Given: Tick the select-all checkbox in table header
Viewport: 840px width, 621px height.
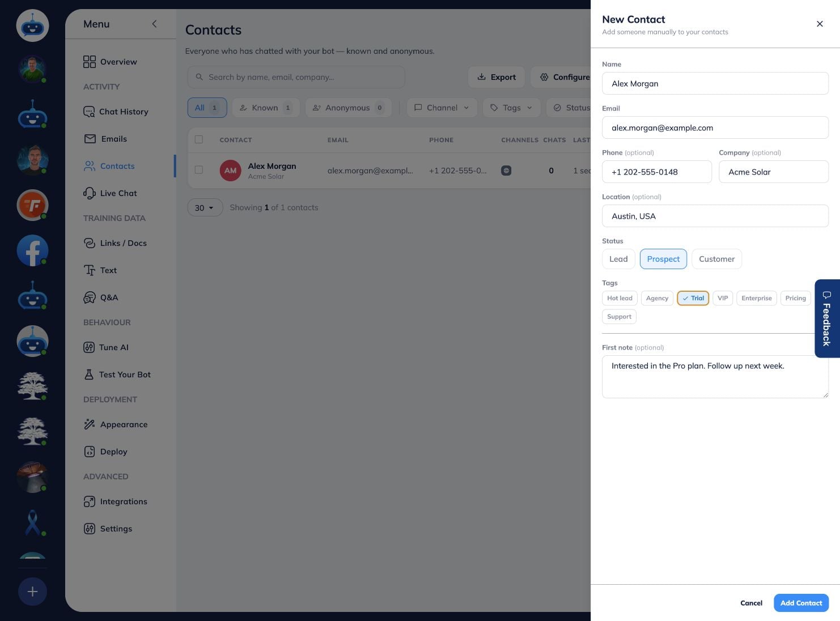Looking at the screenshot, I should (199, 139).
